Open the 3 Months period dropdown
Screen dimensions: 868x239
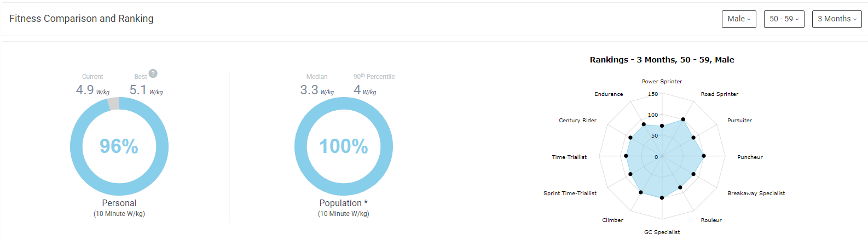(x=837, y=19)
